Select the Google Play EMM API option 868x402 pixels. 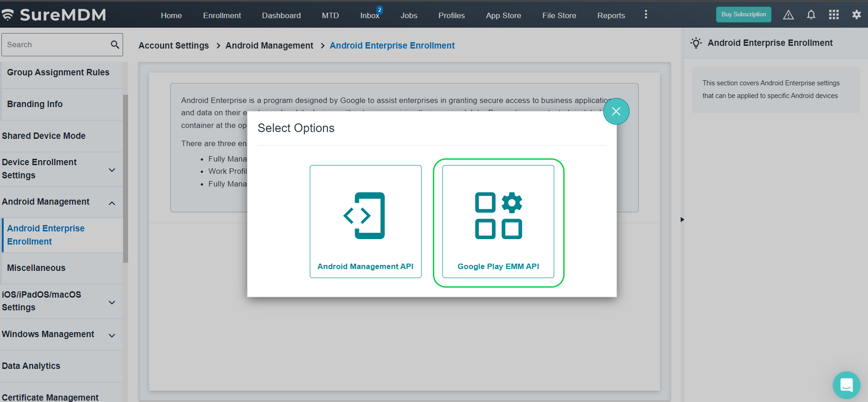coord(498,221)
